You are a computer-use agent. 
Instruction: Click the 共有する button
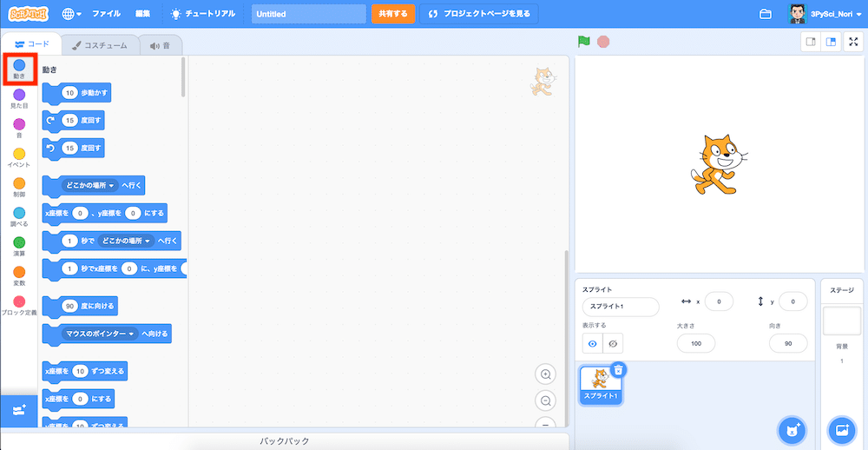393,14
